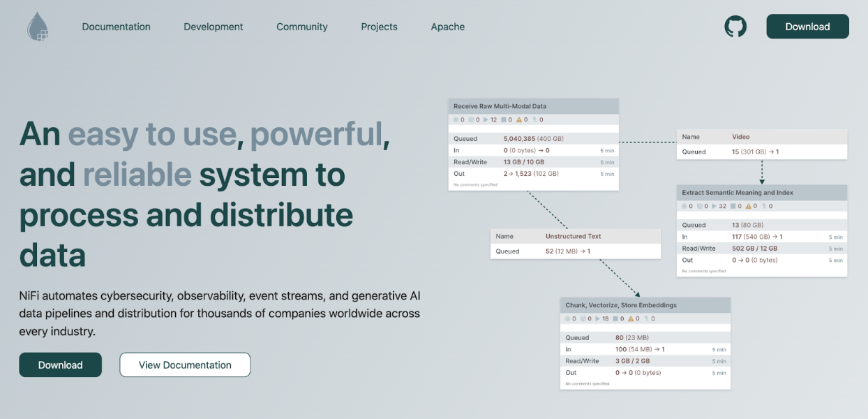The height and width of the screenshot is (419, 868).
Task: Open the GitHub repository icon
Action: [x=735, y=27]
